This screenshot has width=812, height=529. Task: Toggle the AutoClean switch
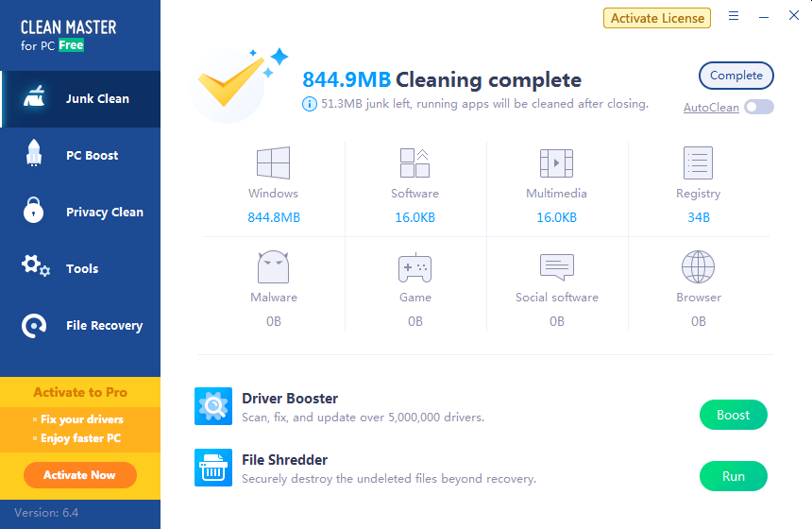click(x=759, y=108)
